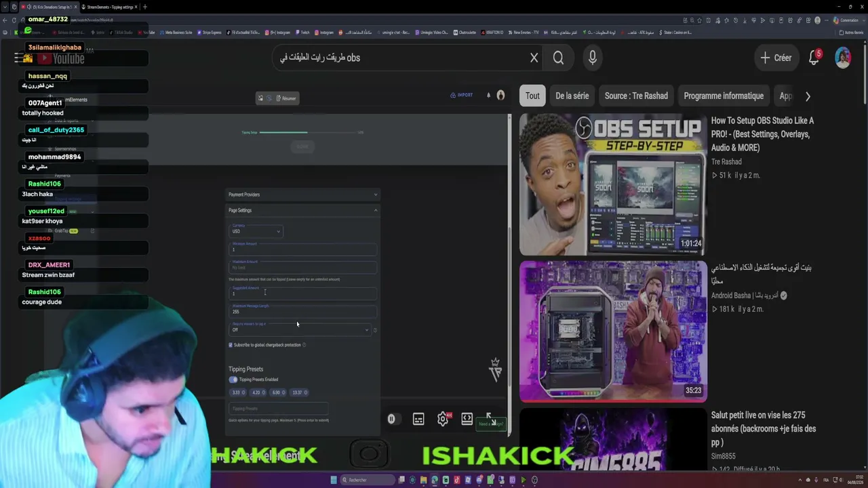Open the video player settings gear
The height and width of the screenshot is (488, 868).
443,420
